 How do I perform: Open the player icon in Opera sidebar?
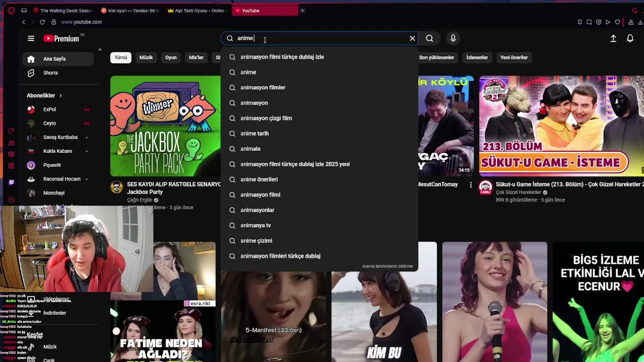tap(11, 200)
